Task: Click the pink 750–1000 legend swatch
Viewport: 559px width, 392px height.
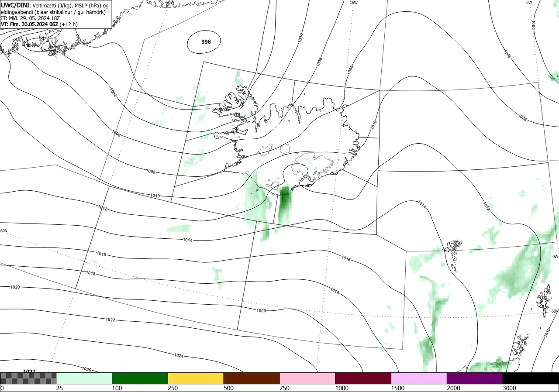Action: tap(307, 378)
